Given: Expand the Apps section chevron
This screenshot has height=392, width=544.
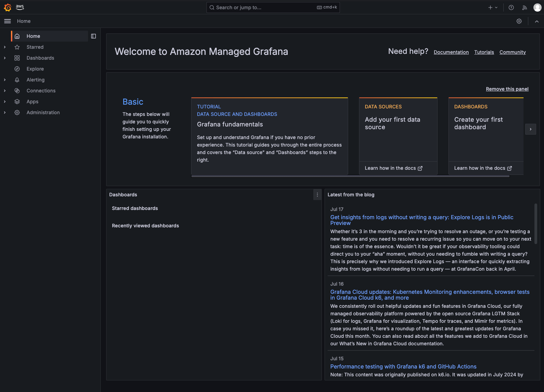Looking at the screenshot, I should coord(5,102).
